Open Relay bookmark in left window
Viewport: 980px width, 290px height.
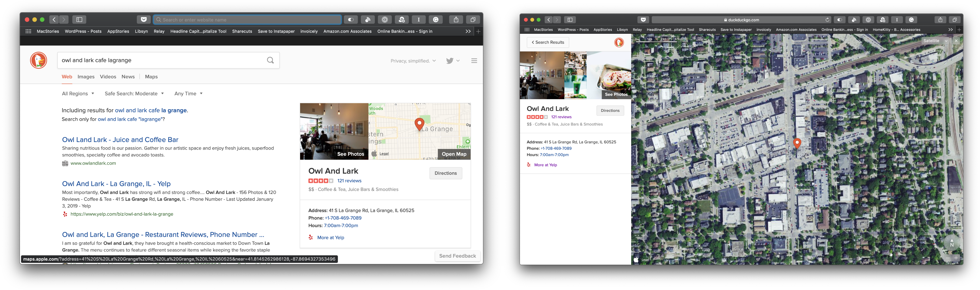(159, 32)
